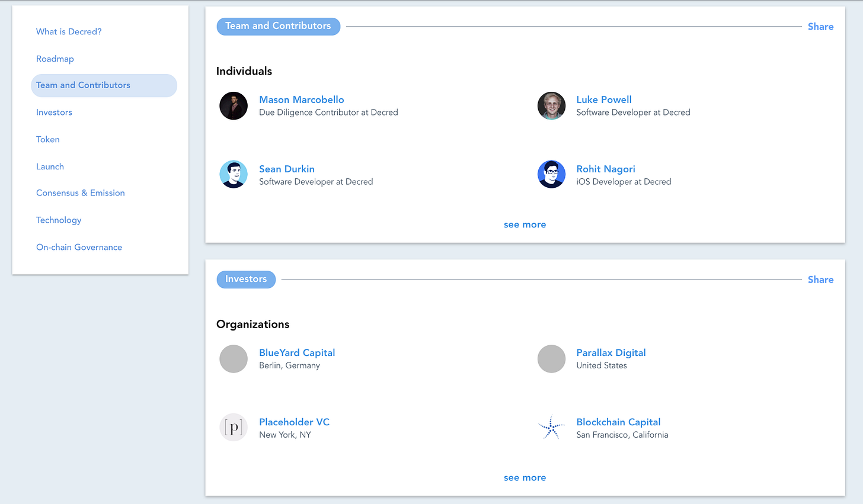Image resolution: width=863 pixels, height=504 pixels.
Task: Go to Roadmap section in sidebar
Action: point(55,59)
